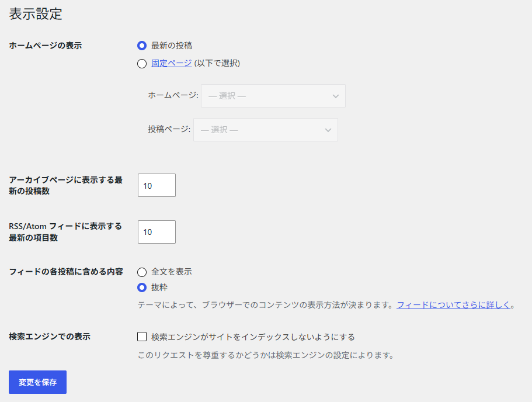This screenshot has height=402, width=532.
Task: Enable the search engine no-index checkbox
Action: tap(142, 337)
